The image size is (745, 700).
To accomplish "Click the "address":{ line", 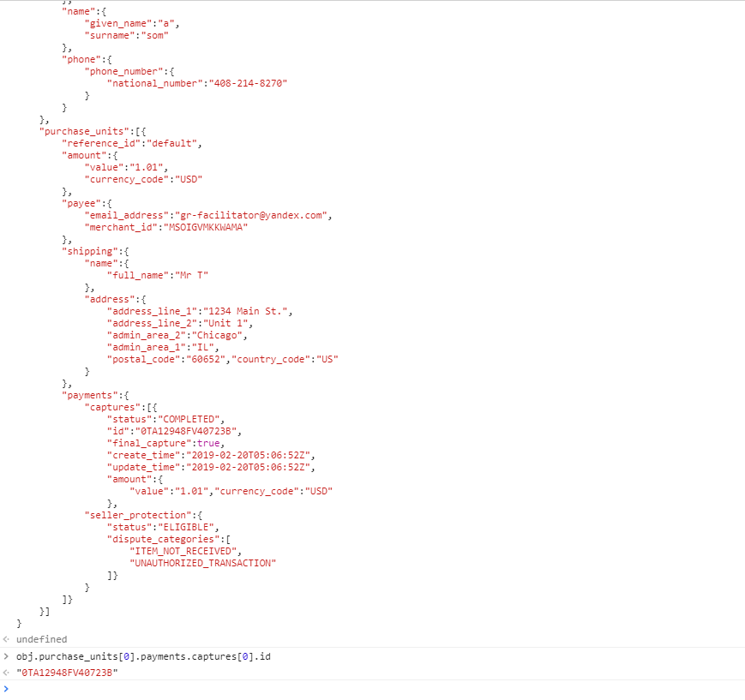I will click(x=116, y=299).
